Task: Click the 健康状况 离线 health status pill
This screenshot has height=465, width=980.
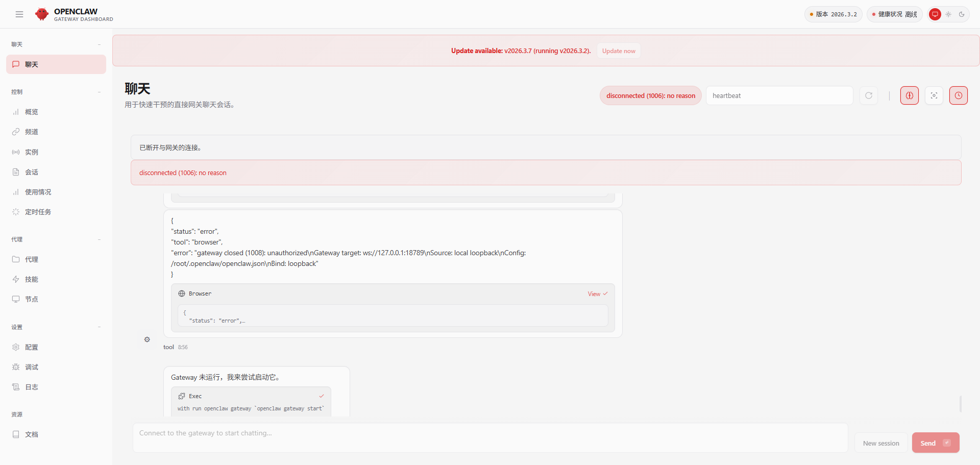Action: (x=895, y=14)
